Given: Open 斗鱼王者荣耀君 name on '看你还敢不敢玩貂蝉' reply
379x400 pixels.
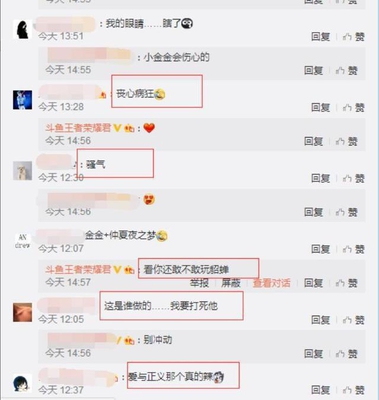Looking at the screenshot, I should coord(78,269).
